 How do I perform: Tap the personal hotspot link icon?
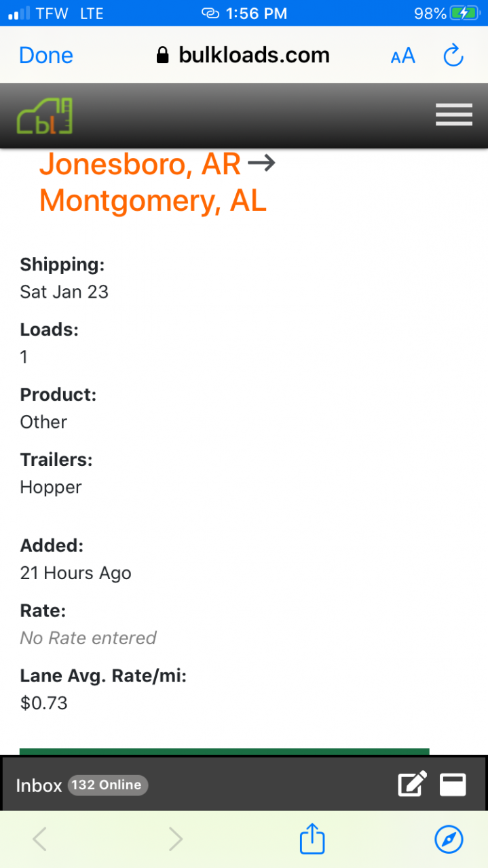coord(211,13)
